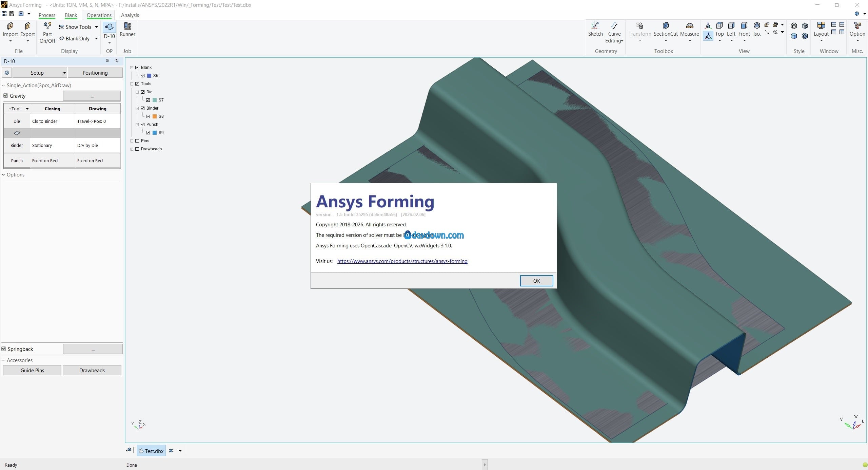The width and height of the screenshot is (868, 470).
Task: Open the Runner job tool
Action: [x=127, y=26]
